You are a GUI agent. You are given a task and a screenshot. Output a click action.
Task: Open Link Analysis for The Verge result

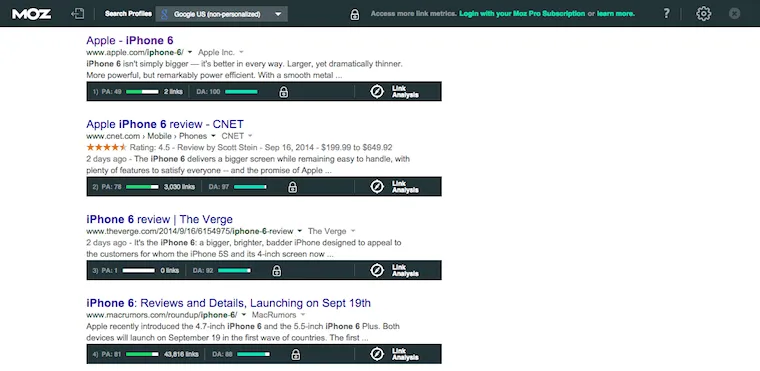(405, 271)
